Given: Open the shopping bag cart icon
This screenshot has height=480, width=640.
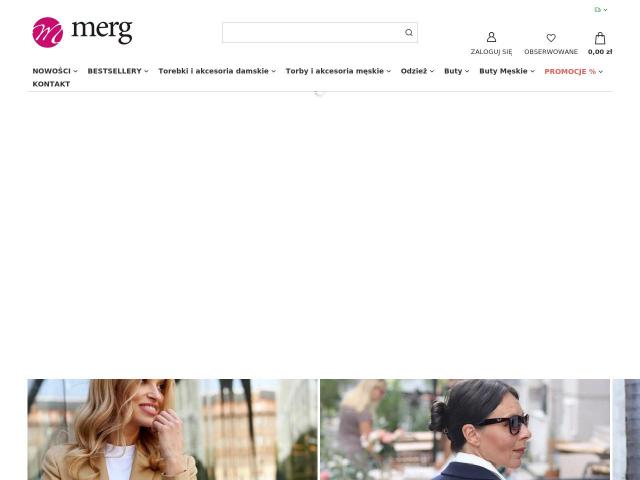Looking at the screenshot, I should point(600,38).
